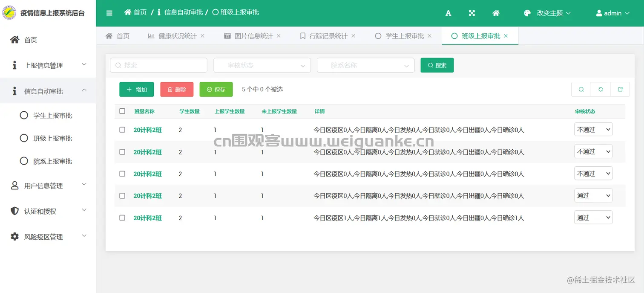Open the last row's 20计科2班 link
The image size is (644, 293).
click(x=147, y=218)
